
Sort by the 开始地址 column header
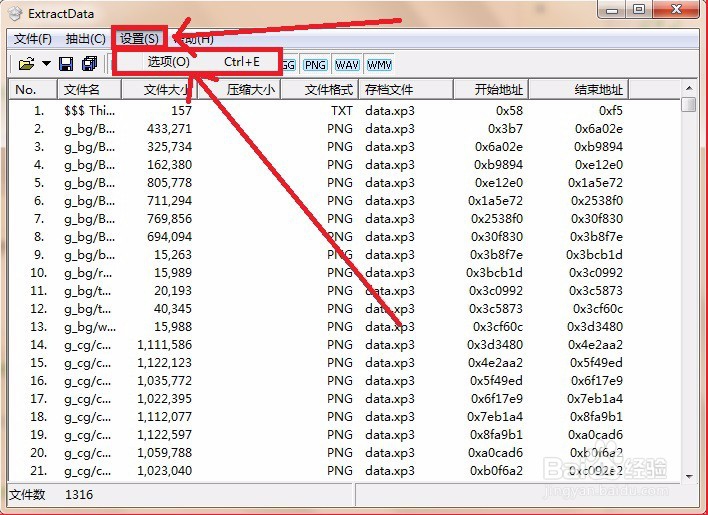point(491,89)
